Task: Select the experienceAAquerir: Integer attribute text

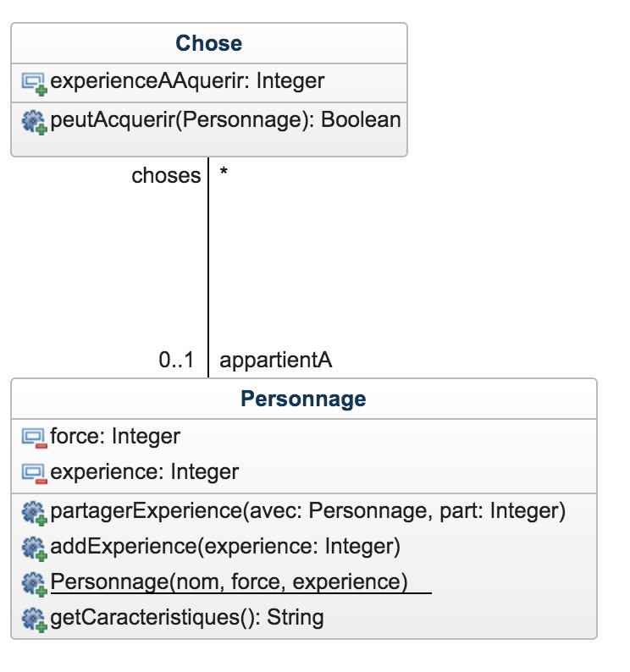Action: [187, 81]
